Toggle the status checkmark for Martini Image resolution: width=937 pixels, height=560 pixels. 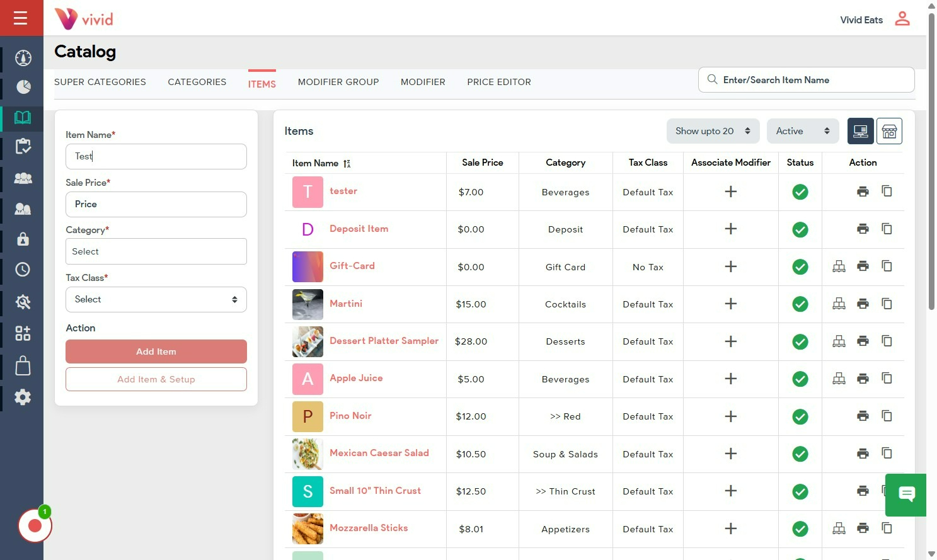pyautogui.click(x=800, y=304)
